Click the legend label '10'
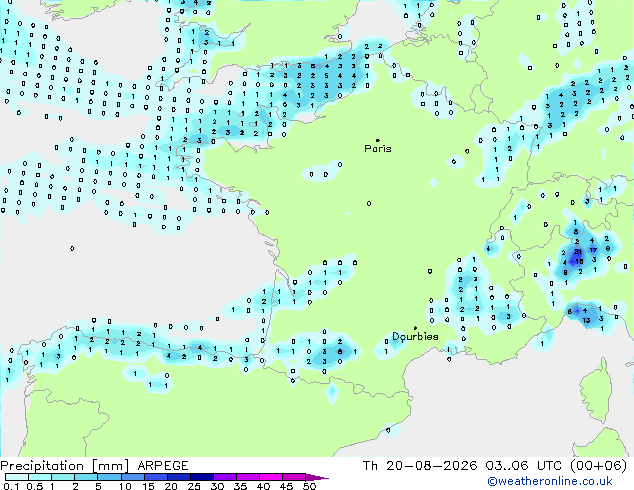The image size is (634, 490). click(125, 486)
